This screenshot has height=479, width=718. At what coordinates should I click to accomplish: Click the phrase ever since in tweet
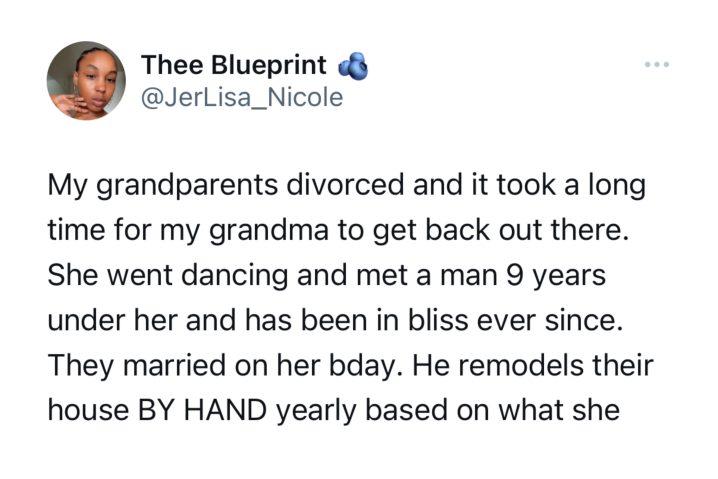[550, 320]
